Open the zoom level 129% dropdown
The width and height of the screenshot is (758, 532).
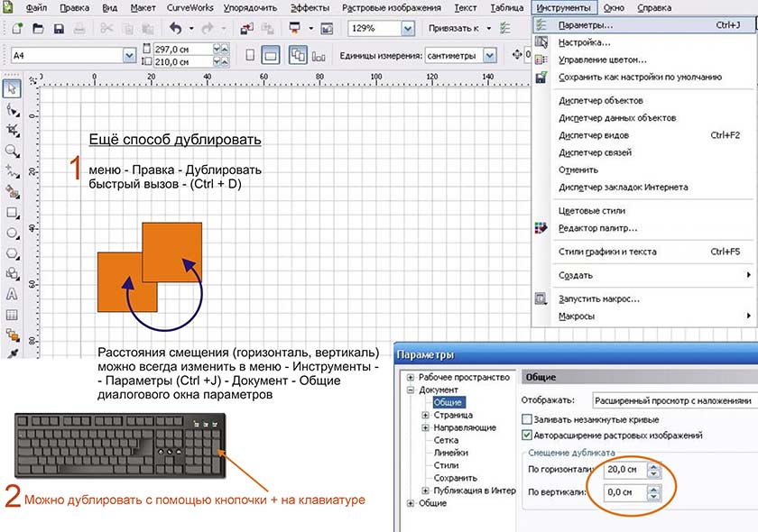[x=407, y=29]
